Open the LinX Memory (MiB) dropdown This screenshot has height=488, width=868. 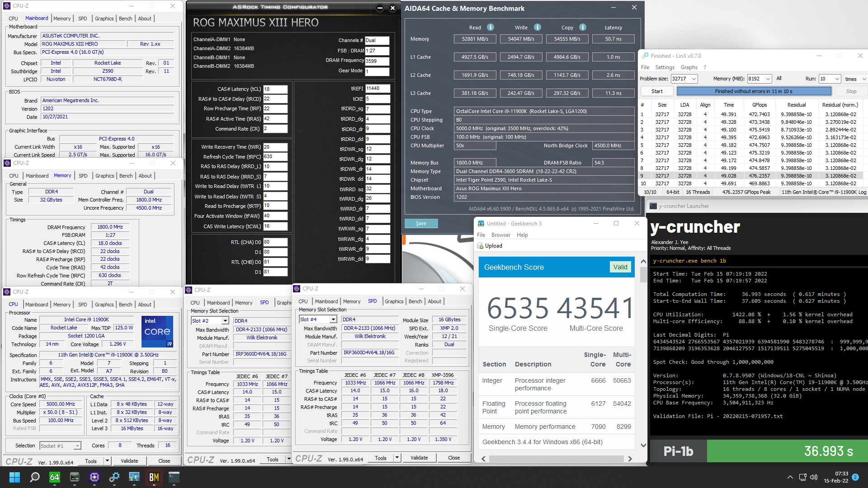[768, 79]
